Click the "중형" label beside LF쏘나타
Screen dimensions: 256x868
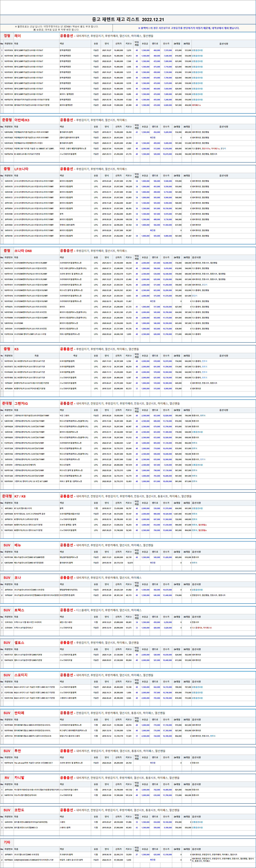point(7,169)
